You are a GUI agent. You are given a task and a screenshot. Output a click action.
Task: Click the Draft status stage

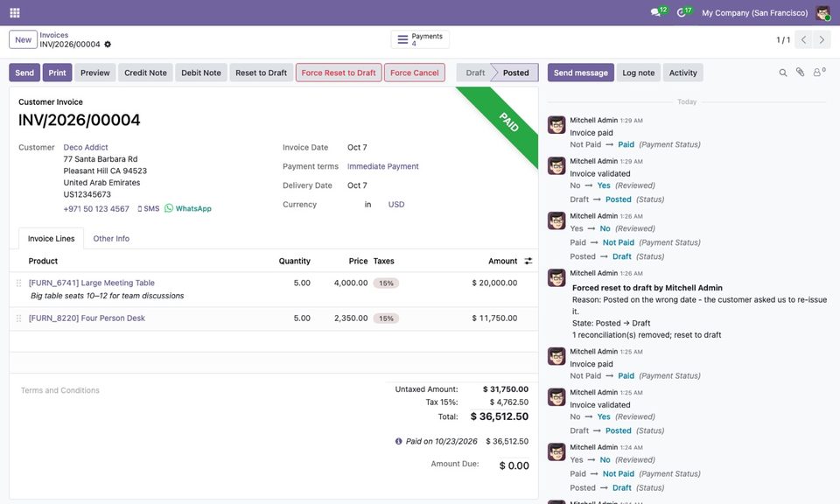pos(474,73)
